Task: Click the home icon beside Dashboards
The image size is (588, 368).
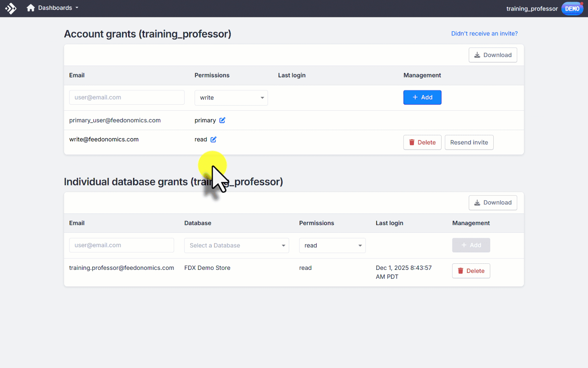Action: [x=31, y=8]
